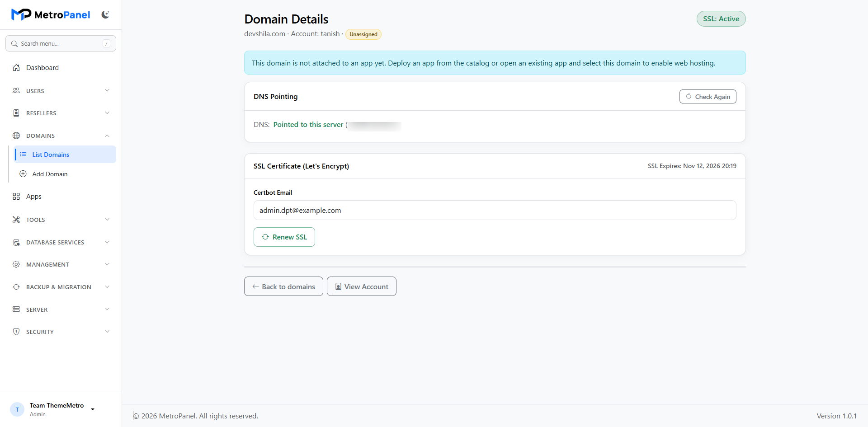Click the Resellers badge icon
Screen dimensions: 868x427
coord(16,113)
